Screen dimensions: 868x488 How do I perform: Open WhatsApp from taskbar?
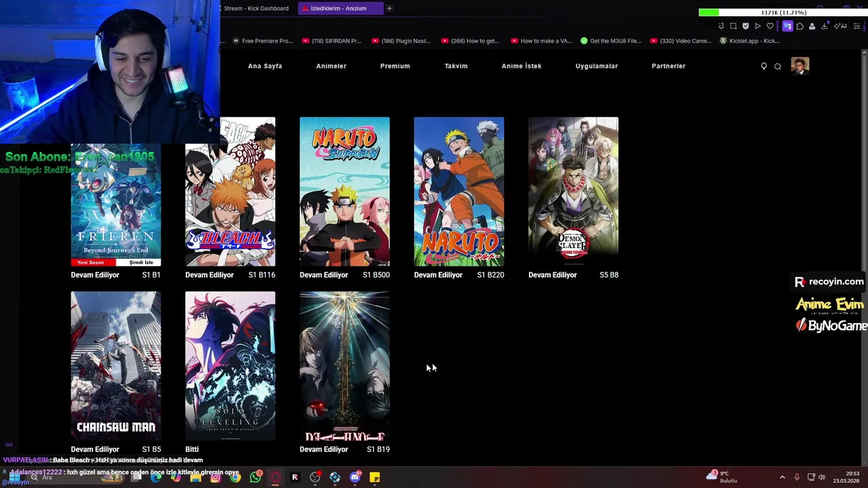(255, 477)
